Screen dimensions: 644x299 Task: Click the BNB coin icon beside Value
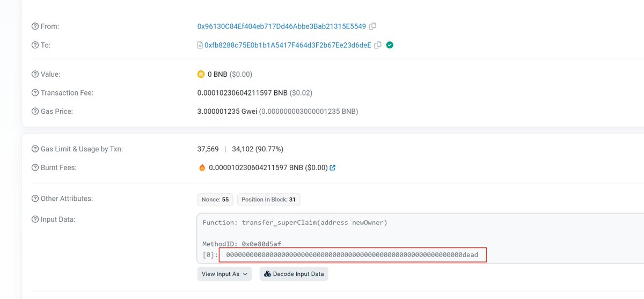(201, 74)
